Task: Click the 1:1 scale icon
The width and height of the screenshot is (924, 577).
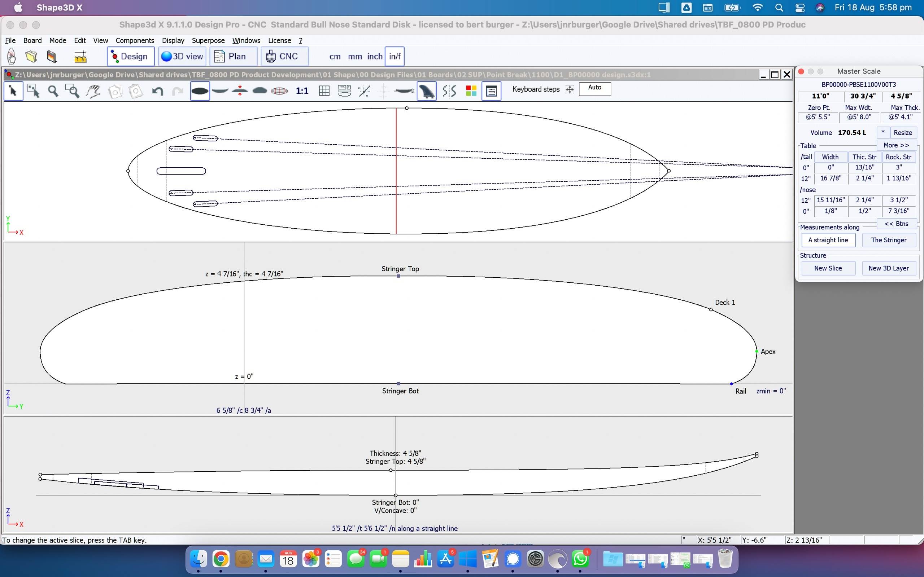Action: coord(302,91)
